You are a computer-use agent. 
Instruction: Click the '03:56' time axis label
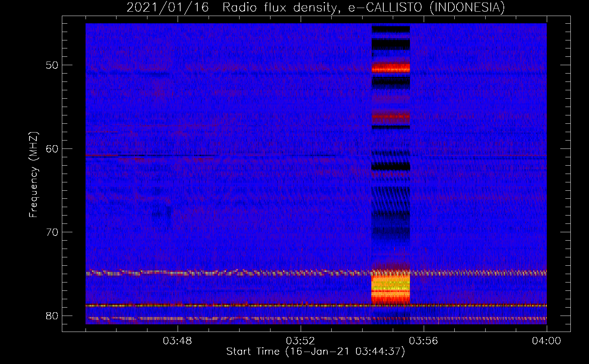click(424, 341)
